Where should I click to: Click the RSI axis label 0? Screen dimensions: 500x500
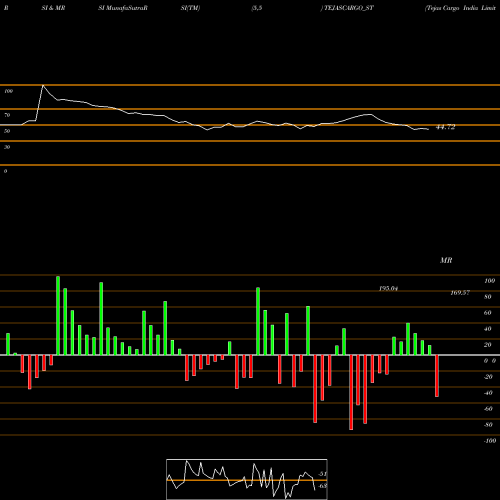coord(5,171)
